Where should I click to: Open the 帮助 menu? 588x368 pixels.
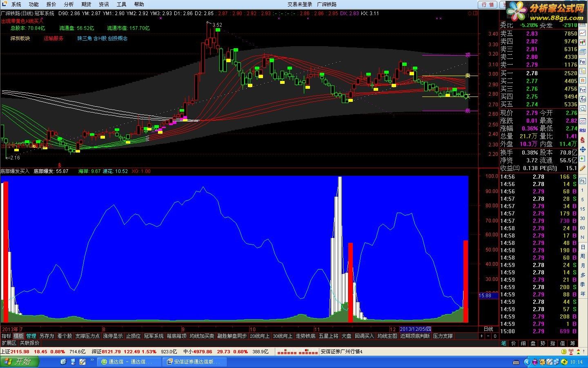click(x=139, y=4)
